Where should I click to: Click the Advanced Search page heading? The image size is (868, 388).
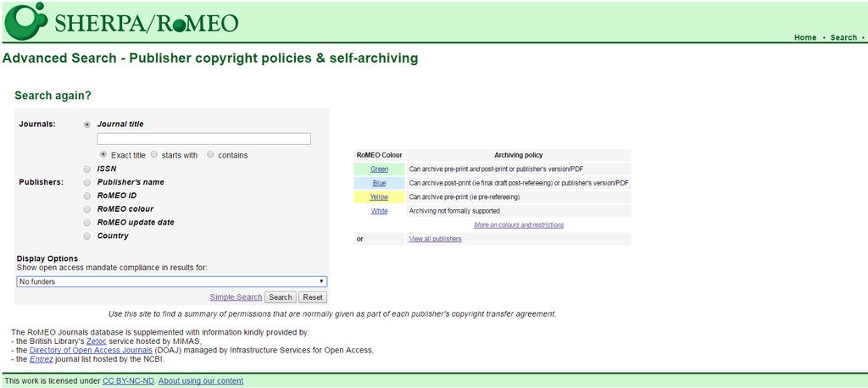point(210,58)
